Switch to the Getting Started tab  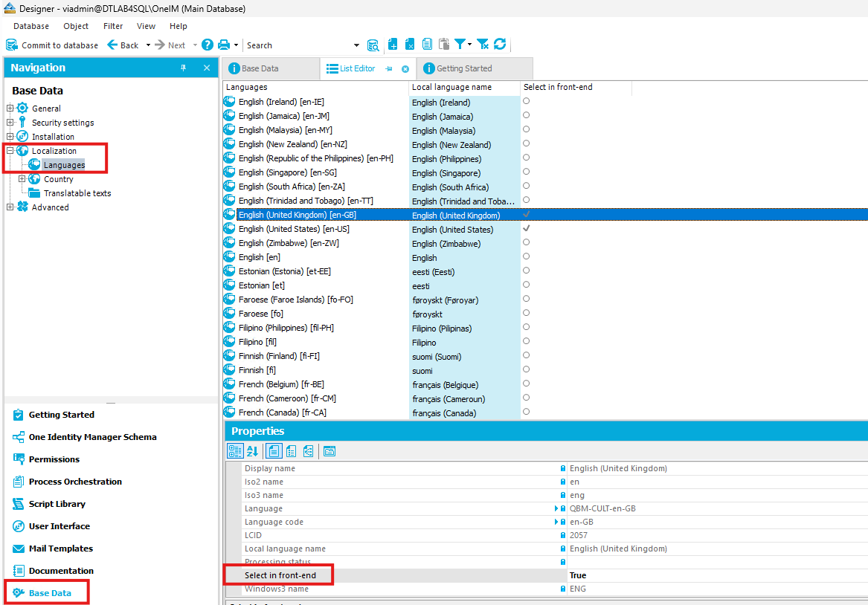click(x=475, y=68)
